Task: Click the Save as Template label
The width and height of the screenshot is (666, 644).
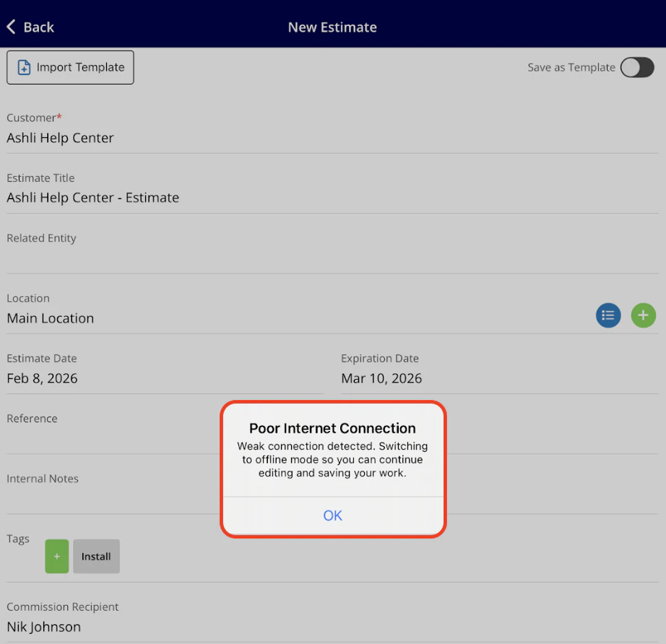Action: [571, 67]
